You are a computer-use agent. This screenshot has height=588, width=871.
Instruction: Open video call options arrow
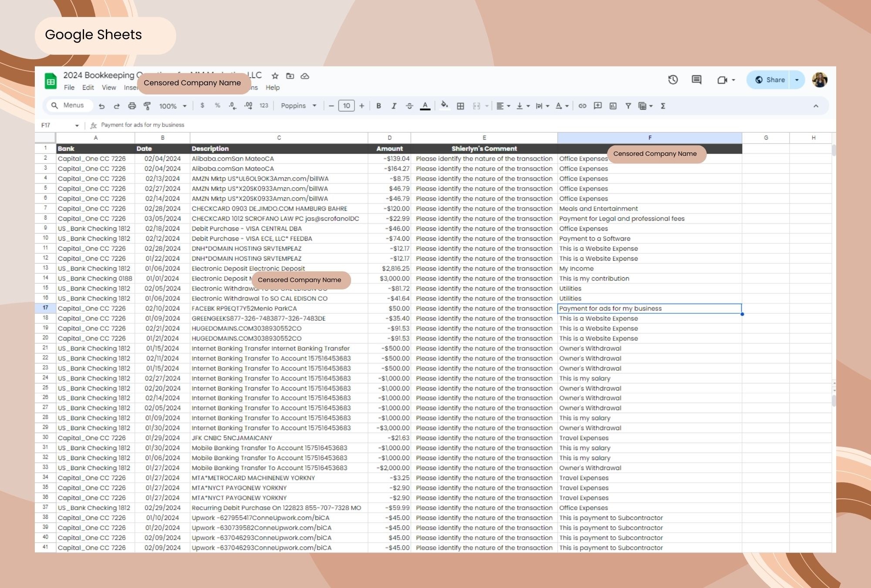(x=733, y=80)
